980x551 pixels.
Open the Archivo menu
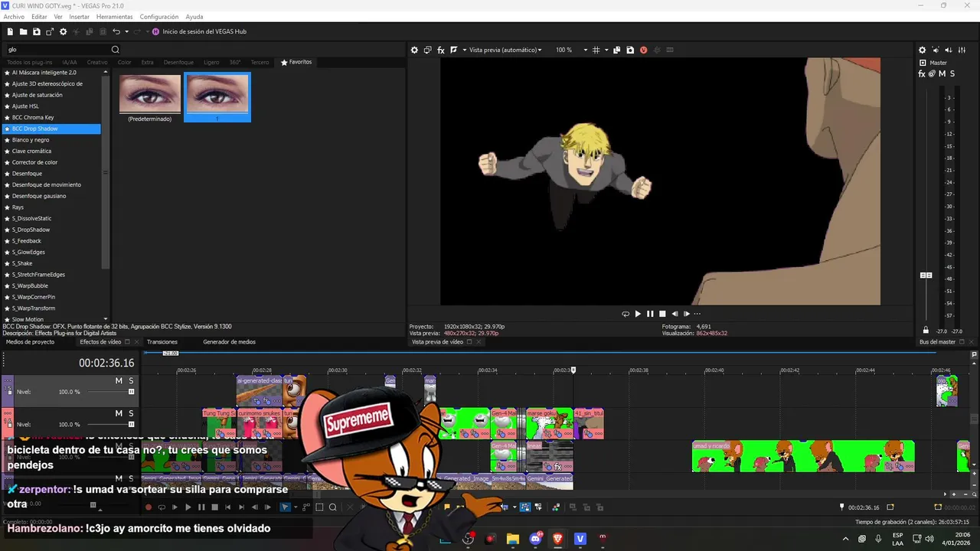(14, 16)
